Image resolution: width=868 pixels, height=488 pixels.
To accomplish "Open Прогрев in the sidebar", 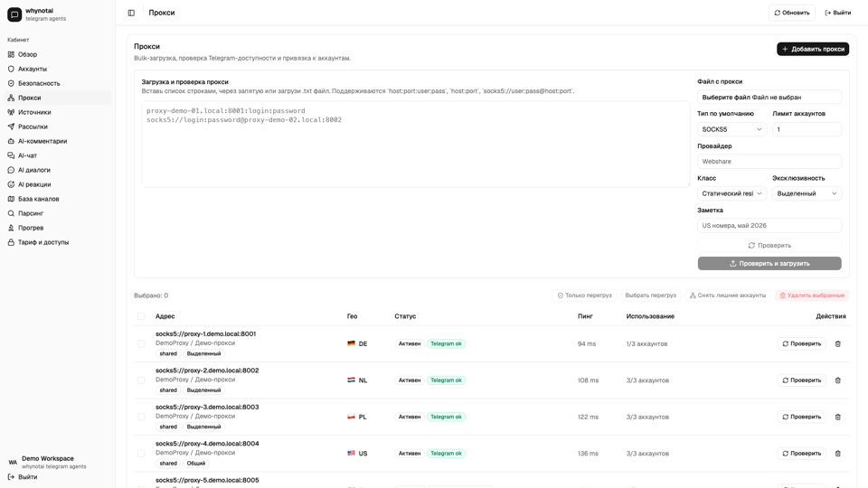I will click(58, 228).
